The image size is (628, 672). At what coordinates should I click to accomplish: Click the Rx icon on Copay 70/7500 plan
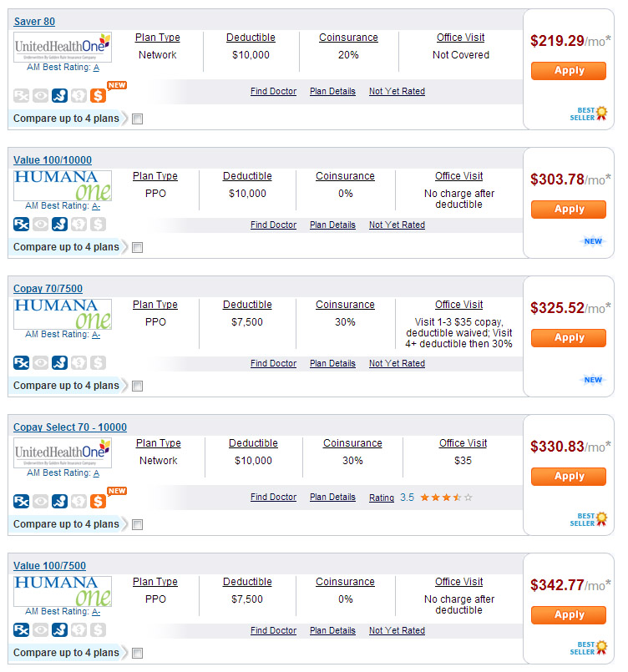coord(22,362)
